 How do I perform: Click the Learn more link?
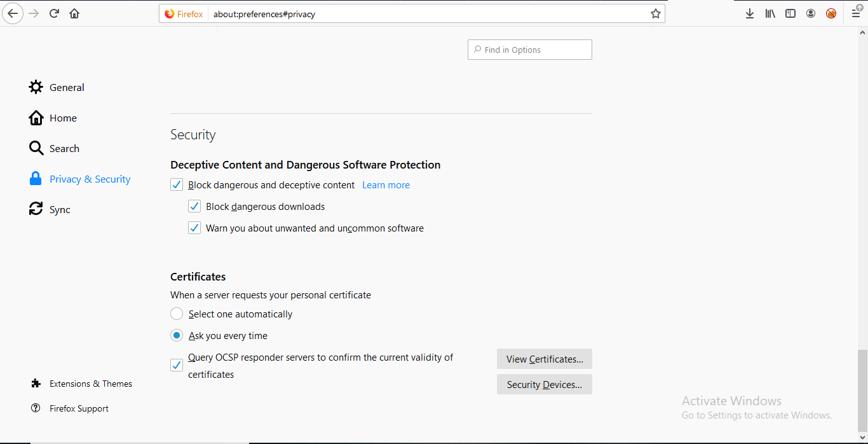click(x=386, y=185)
